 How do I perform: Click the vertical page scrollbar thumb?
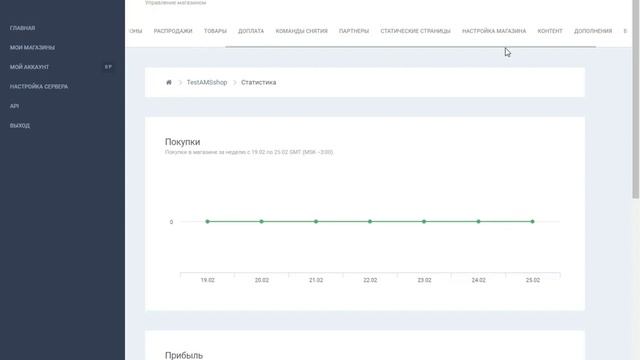click(x=636, y=100)
